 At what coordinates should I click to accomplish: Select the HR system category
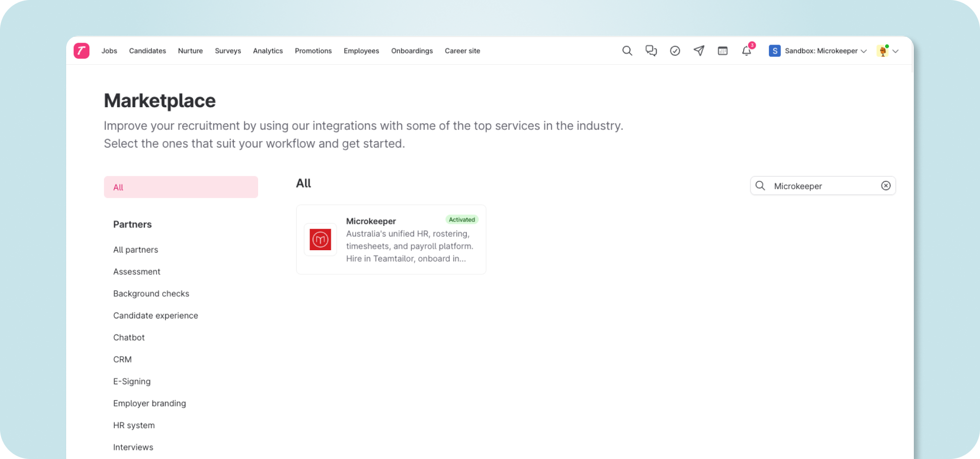134,425
